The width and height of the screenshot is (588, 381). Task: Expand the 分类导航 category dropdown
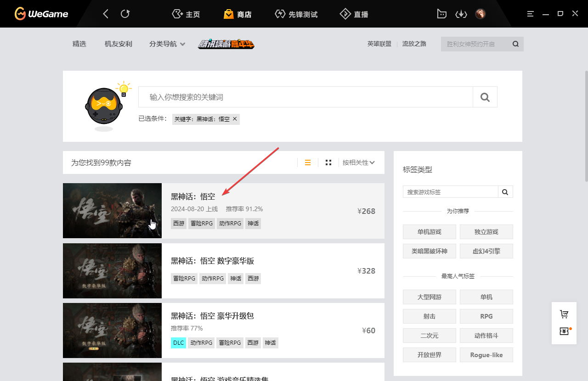[x=167, y=44]
